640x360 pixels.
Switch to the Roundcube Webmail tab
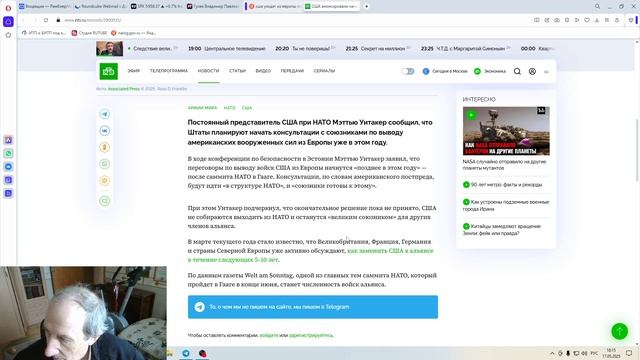click(101, 6)
